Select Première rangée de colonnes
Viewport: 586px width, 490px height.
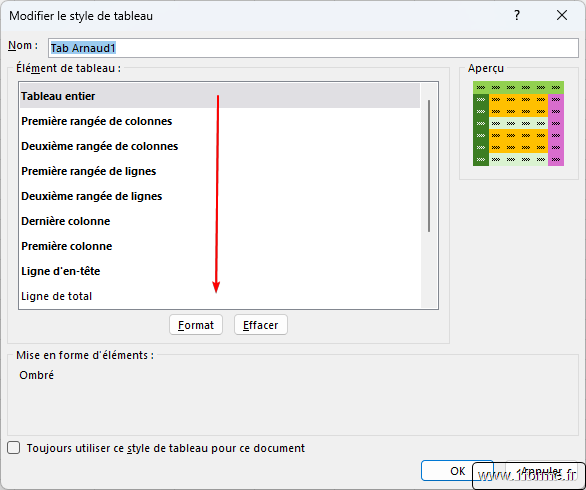(220, 121)
